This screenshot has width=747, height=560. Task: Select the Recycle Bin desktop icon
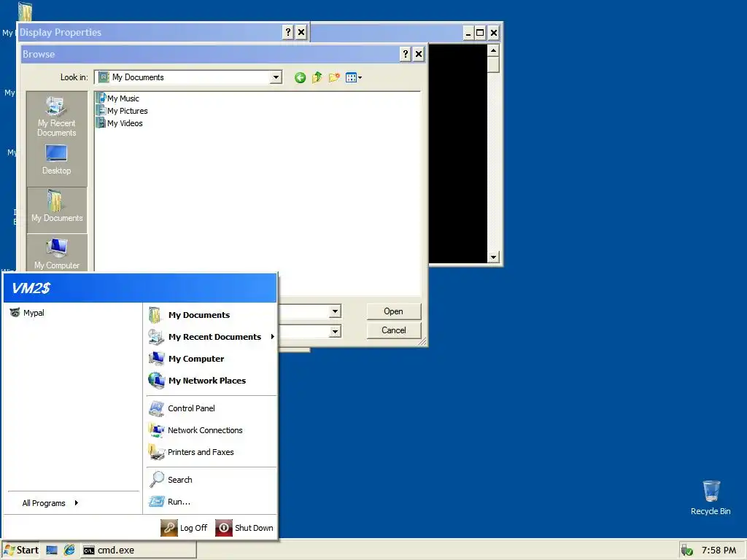pos(711,497)
